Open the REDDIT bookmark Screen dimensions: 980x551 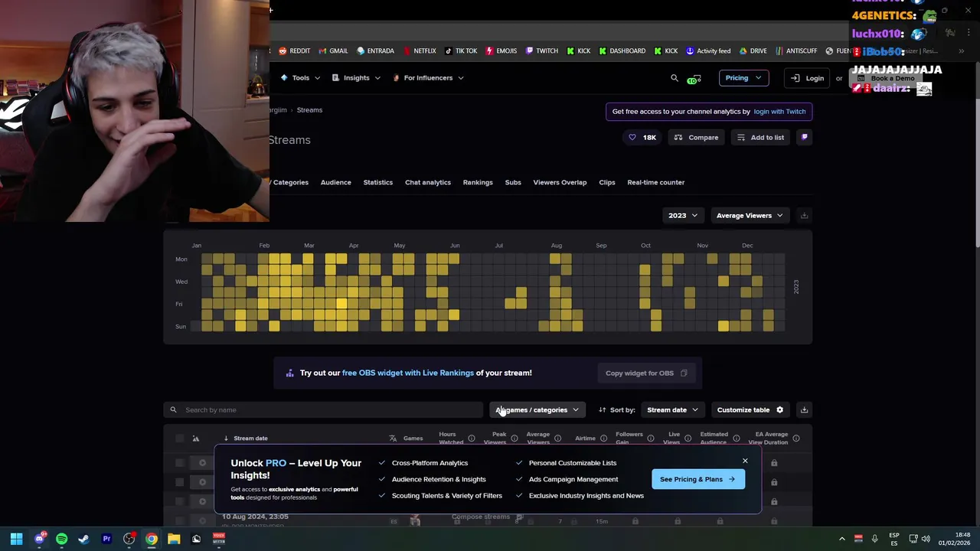[x=294, y=51]
